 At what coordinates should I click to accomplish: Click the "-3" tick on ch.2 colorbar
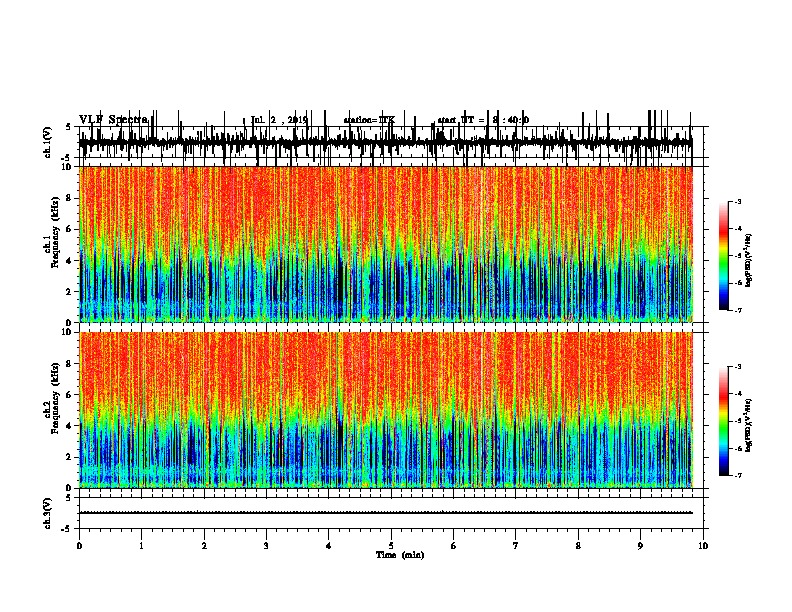coord(738,367)
